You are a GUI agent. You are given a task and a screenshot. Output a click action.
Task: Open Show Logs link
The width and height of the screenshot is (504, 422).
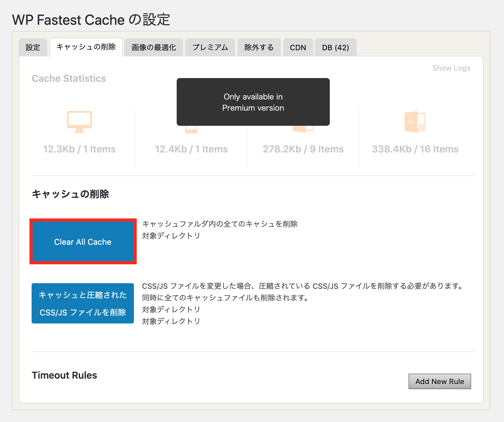tap(451, 68)
